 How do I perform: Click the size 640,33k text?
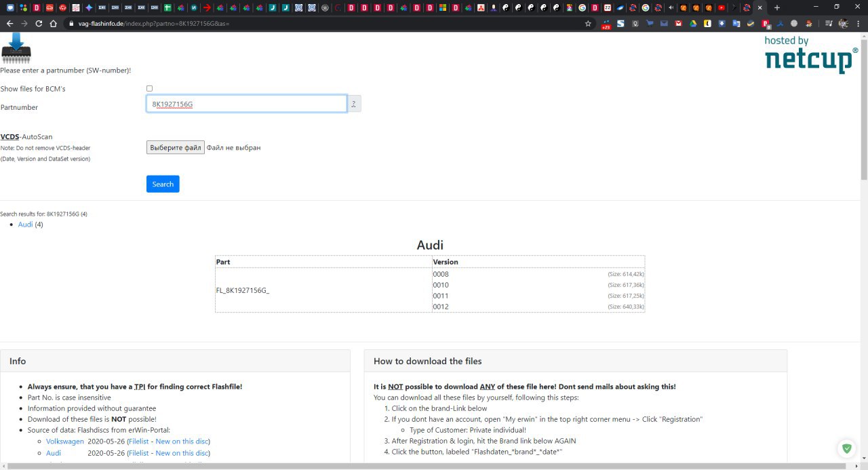coord(626,307)
